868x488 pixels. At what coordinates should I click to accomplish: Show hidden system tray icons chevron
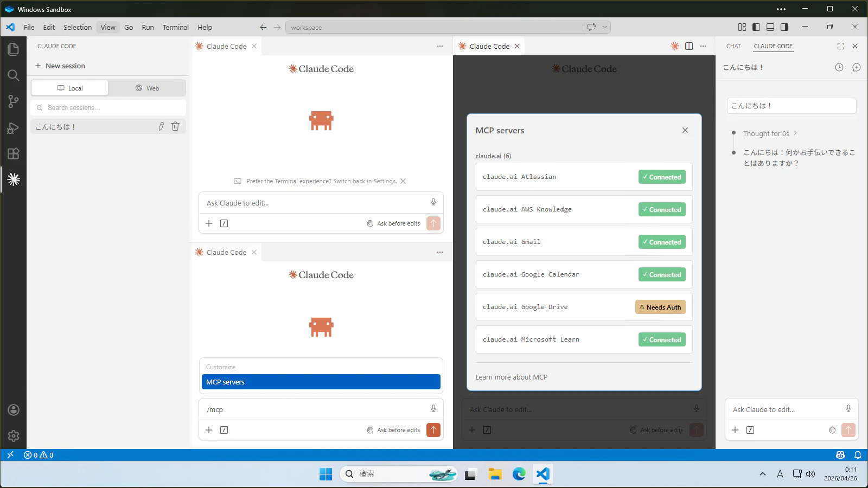(763, 474)
